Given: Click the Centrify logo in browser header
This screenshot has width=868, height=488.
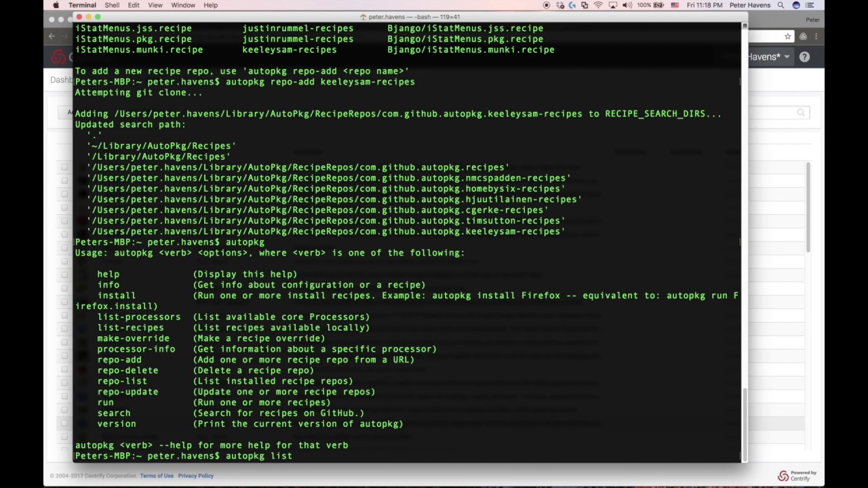Looking at the screenshot, I should (x=60, y=57).
